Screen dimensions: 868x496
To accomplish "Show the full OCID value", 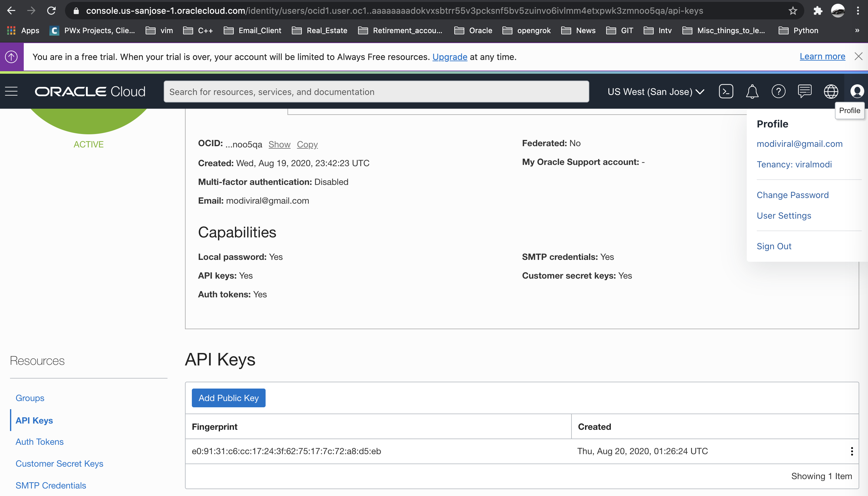I will click(279, 144).
